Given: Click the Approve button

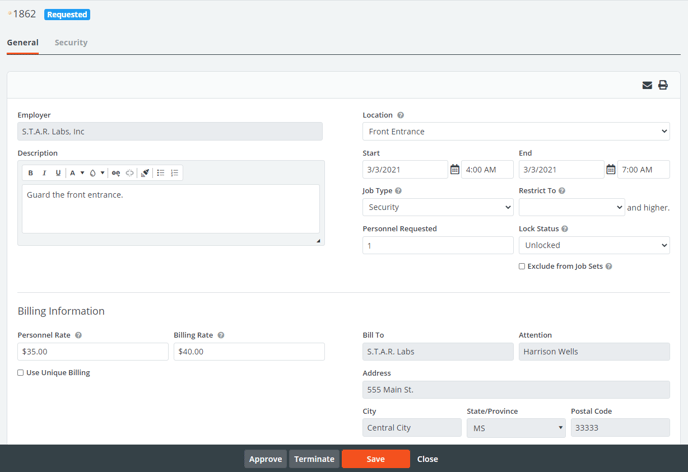Looking at the screenshot, I should pyautogui.click(x=265, y=459).
